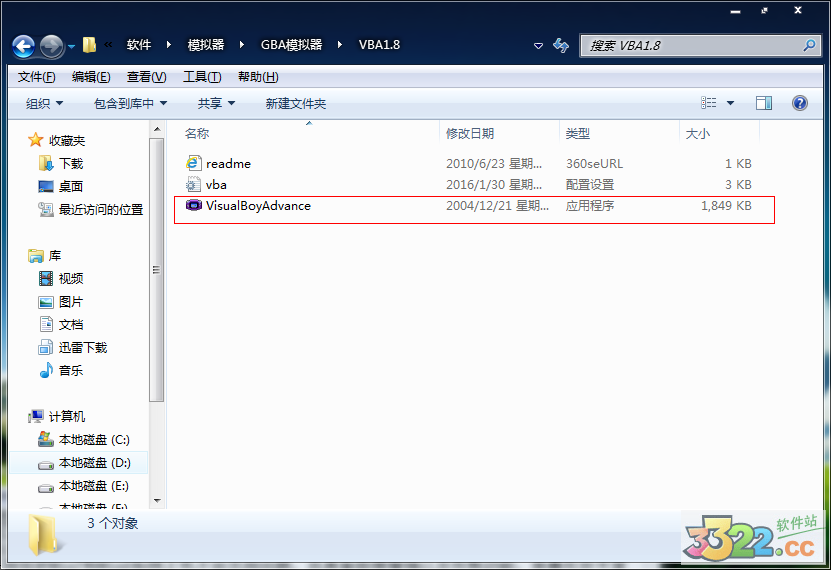Select GBA模拟器 breadcrumb

(291, 44)
